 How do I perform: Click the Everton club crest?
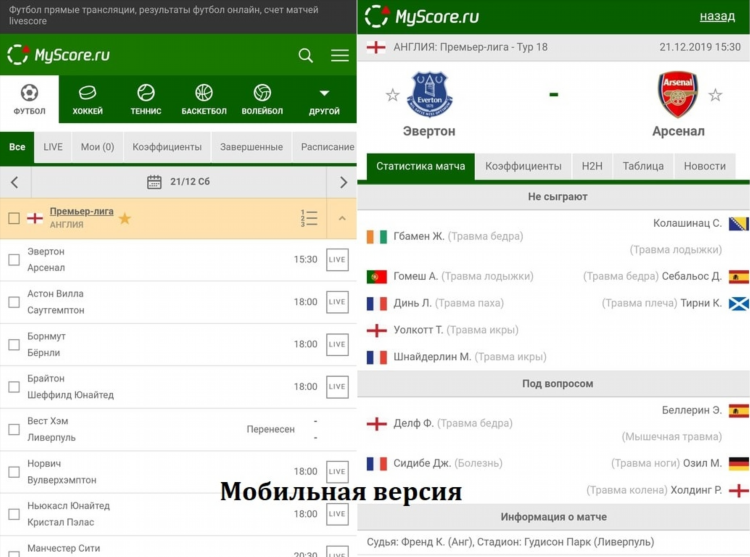coord(430,95)
